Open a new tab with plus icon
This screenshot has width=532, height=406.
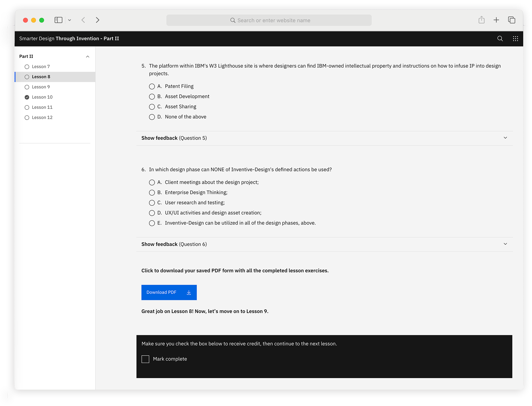[x=496, y=20]
